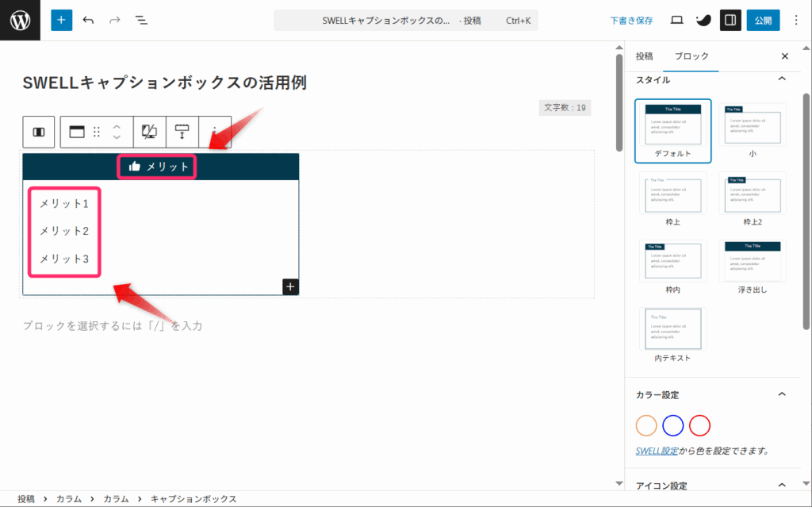812x507 pixels.
Task: Select the 小 style thumbnail
Action: 753,131
